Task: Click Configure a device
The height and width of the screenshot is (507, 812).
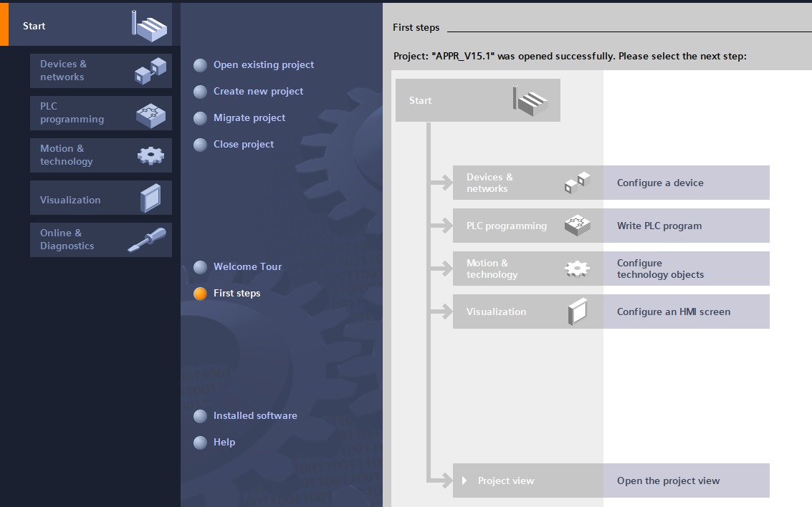Action: tap(660, 183)
